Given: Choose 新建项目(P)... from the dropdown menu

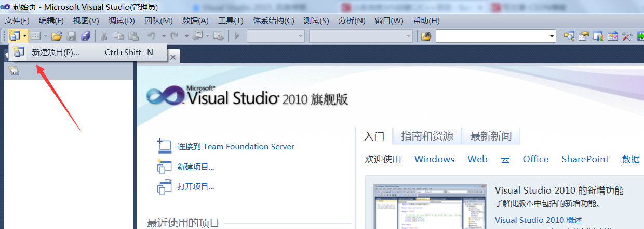Looking at the screenshot, I should [x=88, y=52].
